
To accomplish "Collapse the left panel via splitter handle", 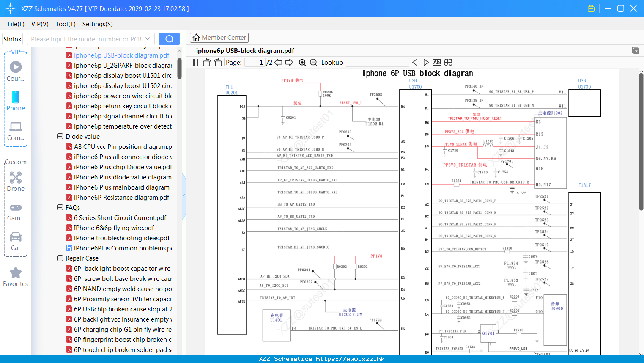I will [x=184, y=195].
